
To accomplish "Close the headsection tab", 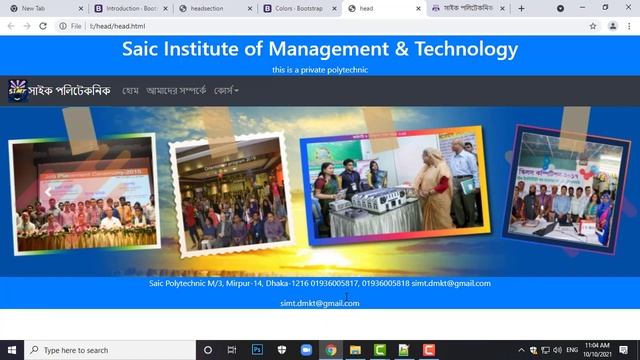I will [250, 8].
